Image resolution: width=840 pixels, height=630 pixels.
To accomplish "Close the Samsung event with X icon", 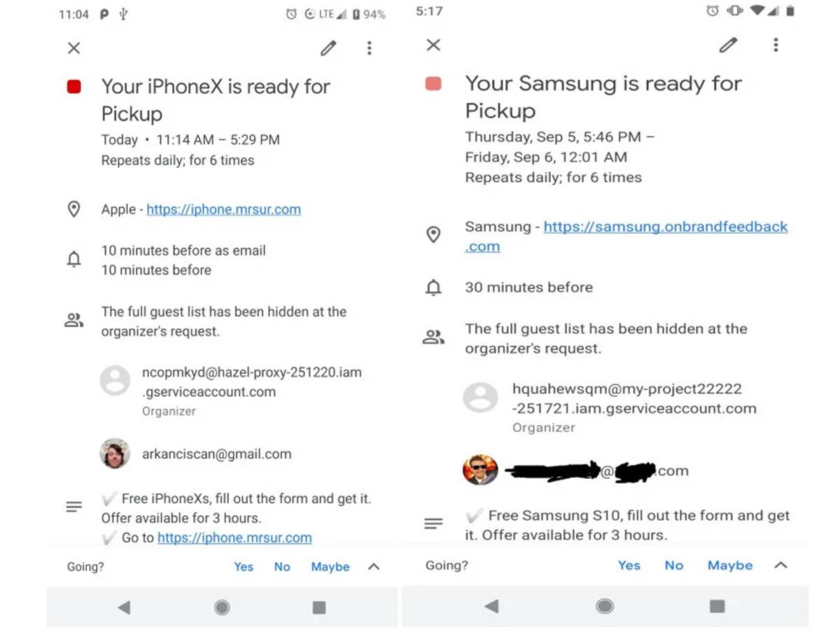I will [433, 45].
